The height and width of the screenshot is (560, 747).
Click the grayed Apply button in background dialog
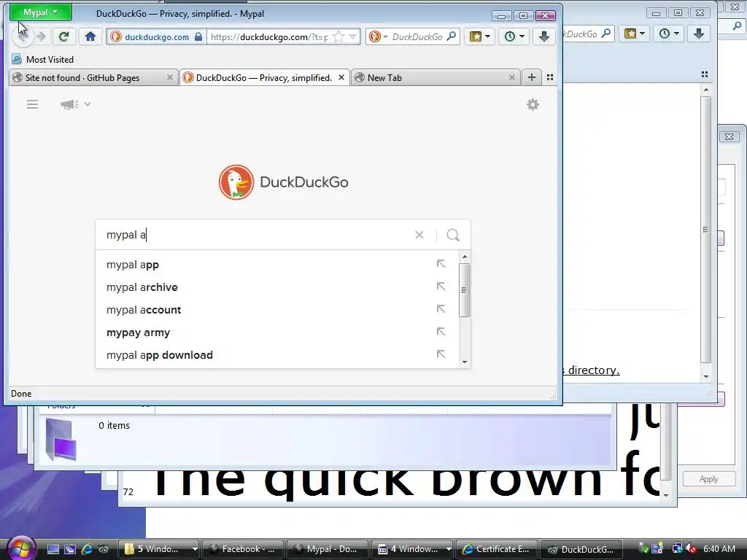coord(708,479)
